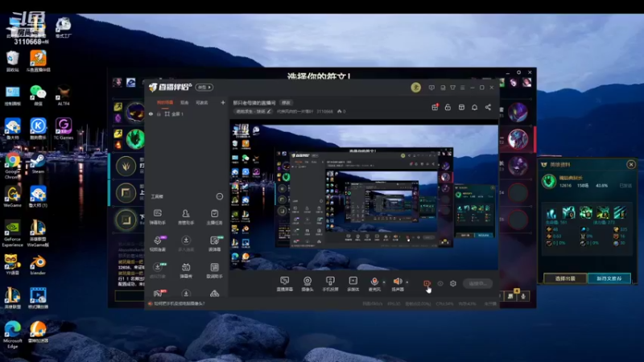This screenshot has height=362, width=644.
Task: Add a 摄像头 camera source
Action: pyautogui.click(x=308, y=284)
